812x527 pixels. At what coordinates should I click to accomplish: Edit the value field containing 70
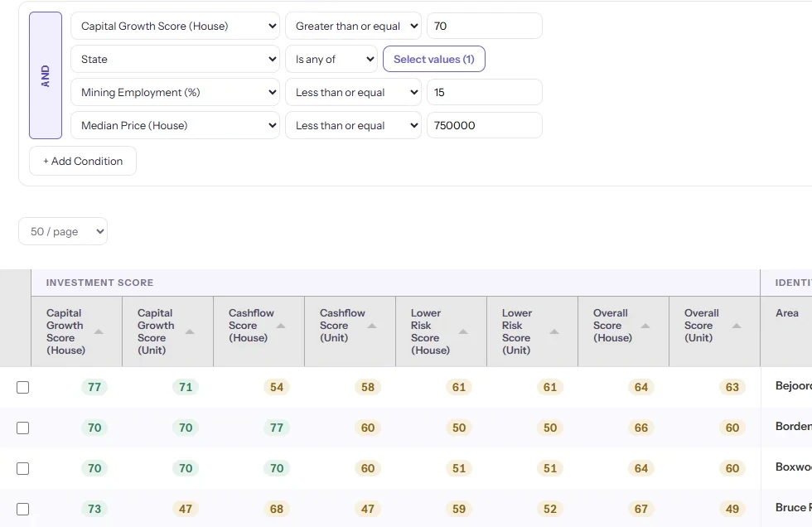coord(484,26)
